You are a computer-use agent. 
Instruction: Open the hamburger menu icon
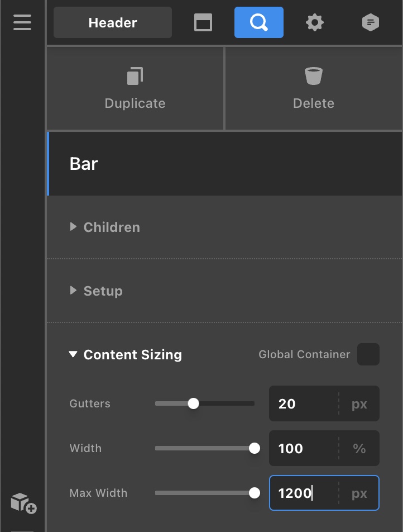coord(22,22)
